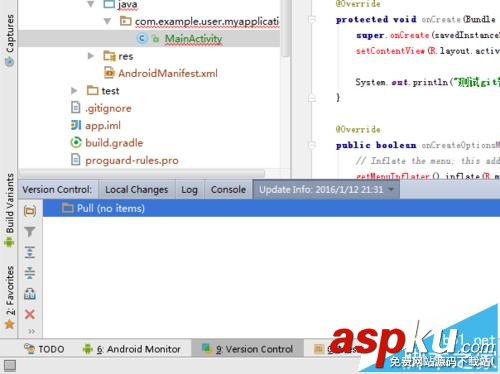Open the Build Variants side panel
The height and width of the screenshot is (374, 500).
point(10,210)
